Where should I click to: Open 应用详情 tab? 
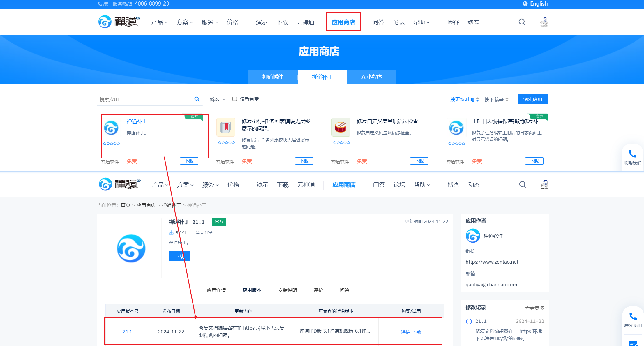tap(216, 290)
